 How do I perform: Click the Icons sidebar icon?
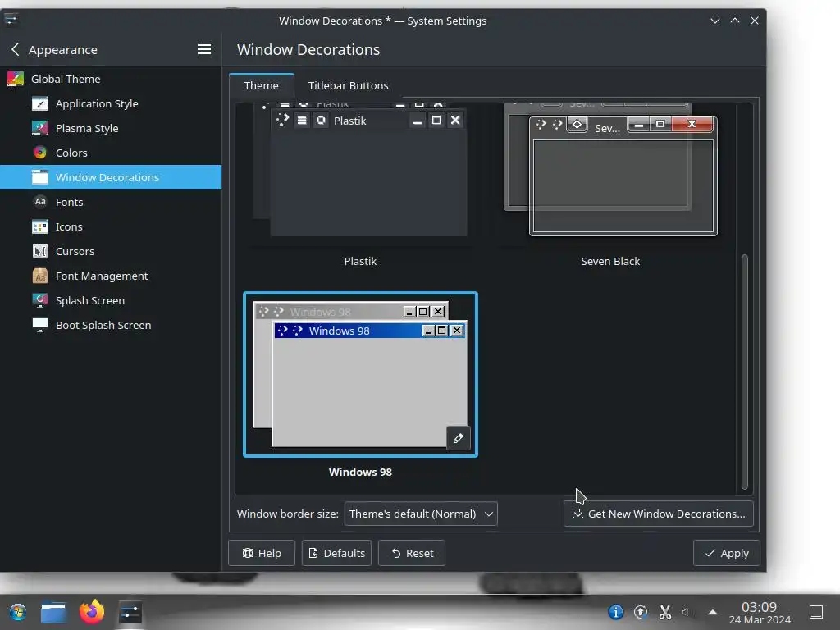(39, 226)
